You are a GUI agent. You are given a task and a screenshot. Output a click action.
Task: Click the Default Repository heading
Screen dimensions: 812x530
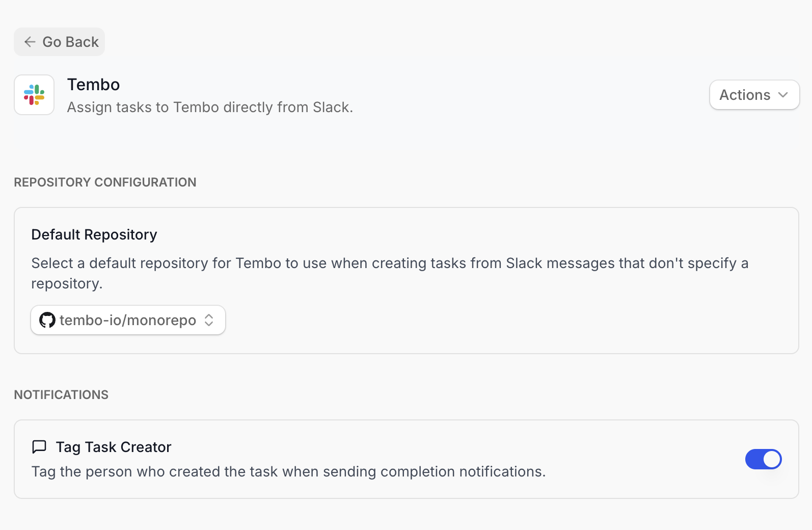tap(94, 234)
